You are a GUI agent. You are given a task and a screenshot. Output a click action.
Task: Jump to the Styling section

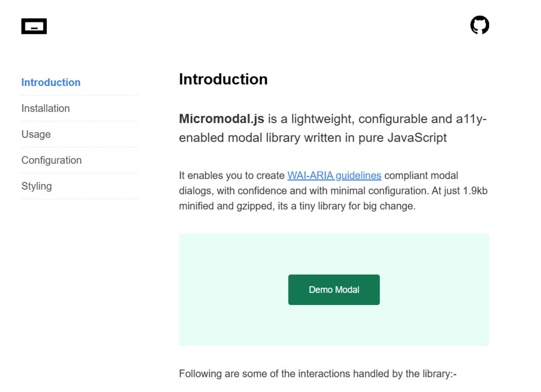point(37,186)
